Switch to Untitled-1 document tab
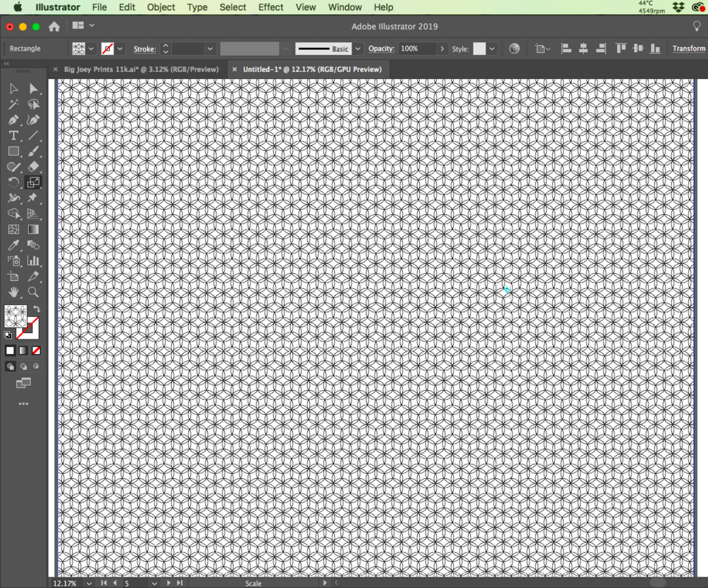 312,70
